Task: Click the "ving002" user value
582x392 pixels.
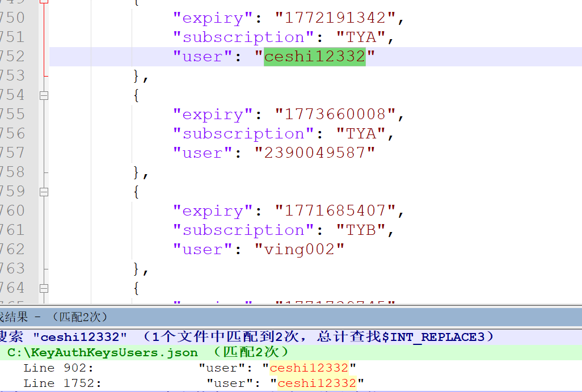Action: pos(299,250)
